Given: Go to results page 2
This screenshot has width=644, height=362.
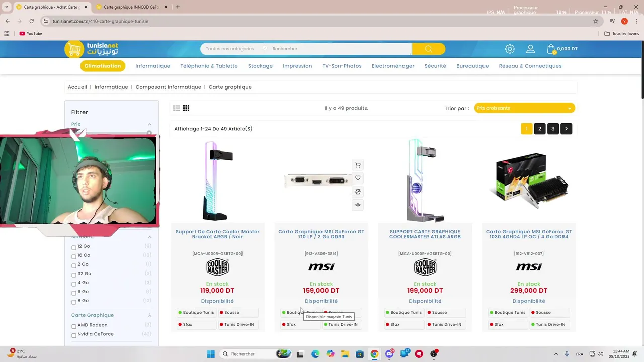Looking at the screenshot, I should tap(540, 129).
